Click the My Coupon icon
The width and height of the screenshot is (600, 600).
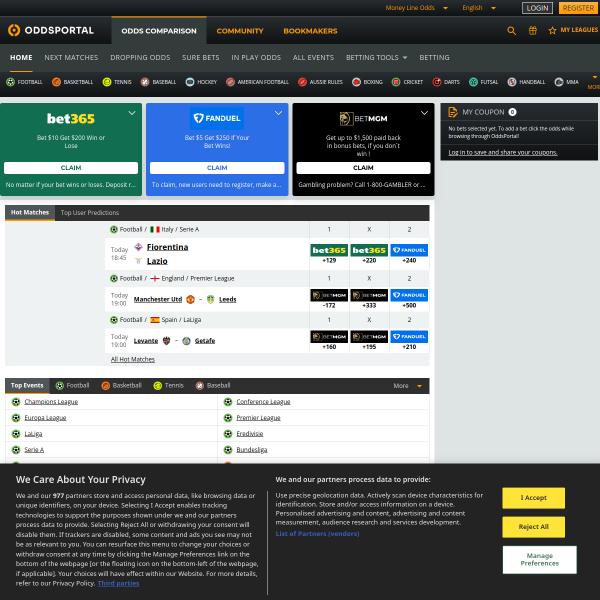pos(453,112)
